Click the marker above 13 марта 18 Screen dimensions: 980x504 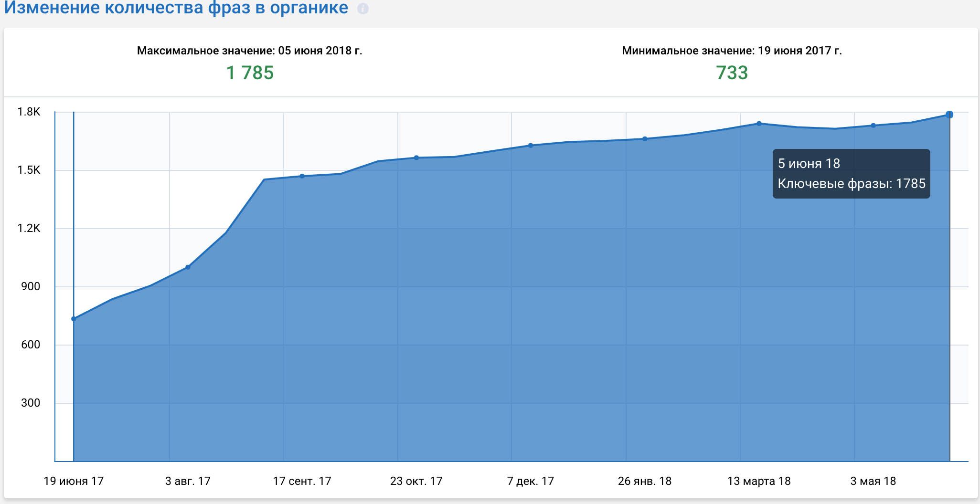(759, 124)
